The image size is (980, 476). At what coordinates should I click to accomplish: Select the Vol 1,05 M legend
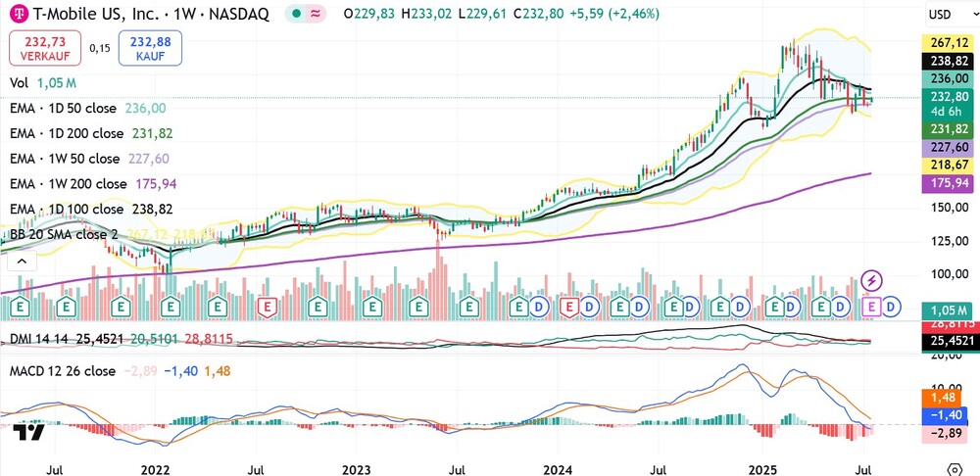coord(43,83)
